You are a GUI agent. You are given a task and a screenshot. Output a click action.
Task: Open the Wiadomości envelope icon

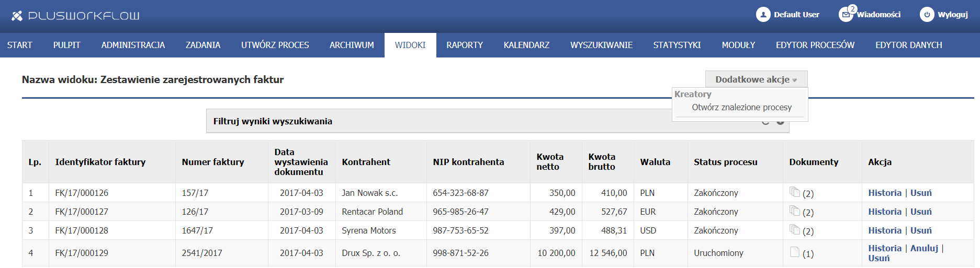point(846,15)
